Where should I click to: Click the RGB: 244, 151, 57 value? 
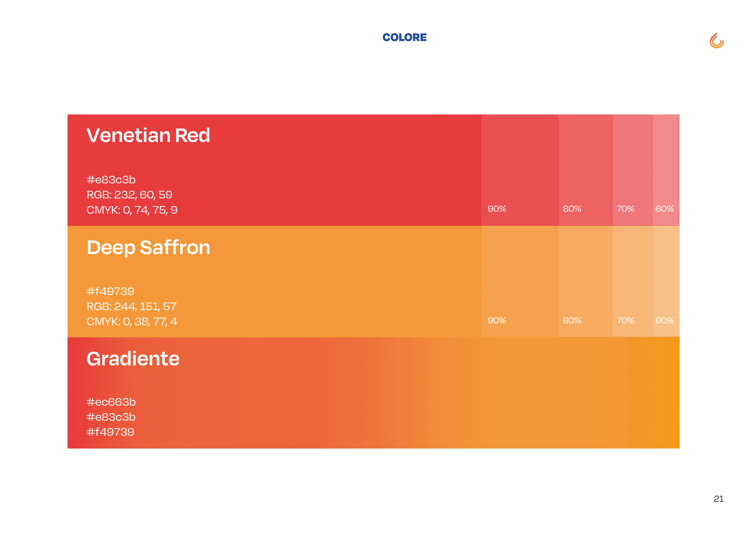point(131,306)
